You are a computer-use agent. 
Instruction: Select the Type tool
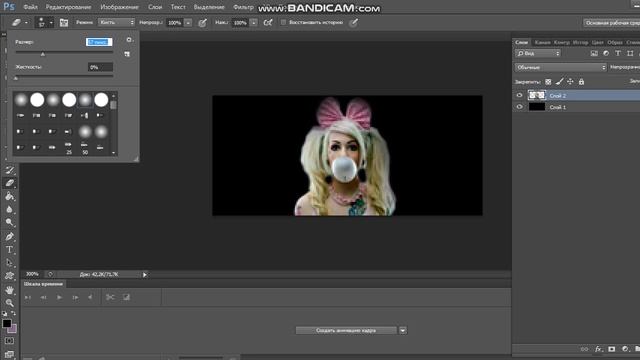(x=10, y=249)
